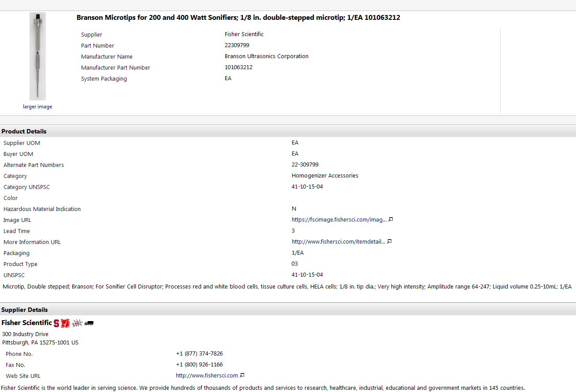576x392 pixels.
Task: Click manufacturer part number value 101063212
Action: tap(238, 67)
